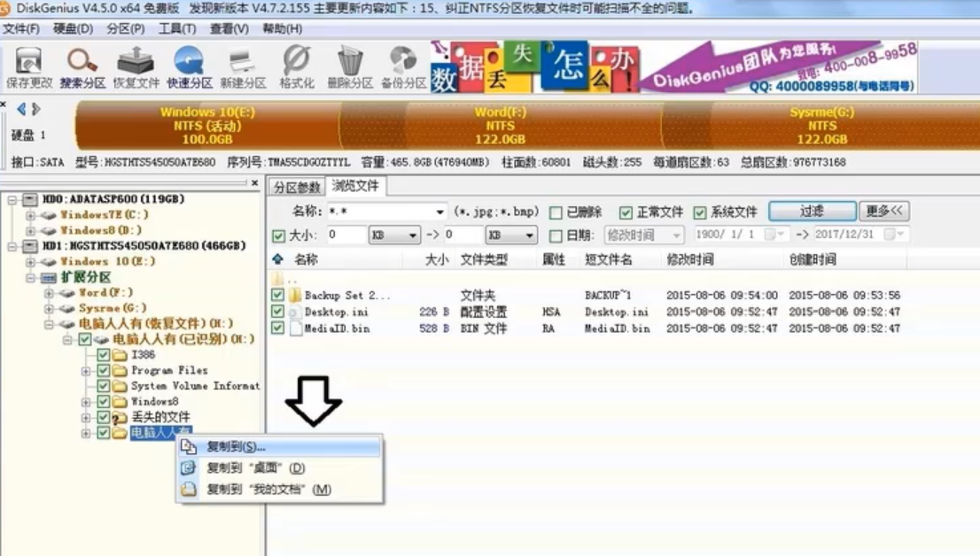
Task: Click the 格式化 format toolbar icon
Action: click(296, 67)
